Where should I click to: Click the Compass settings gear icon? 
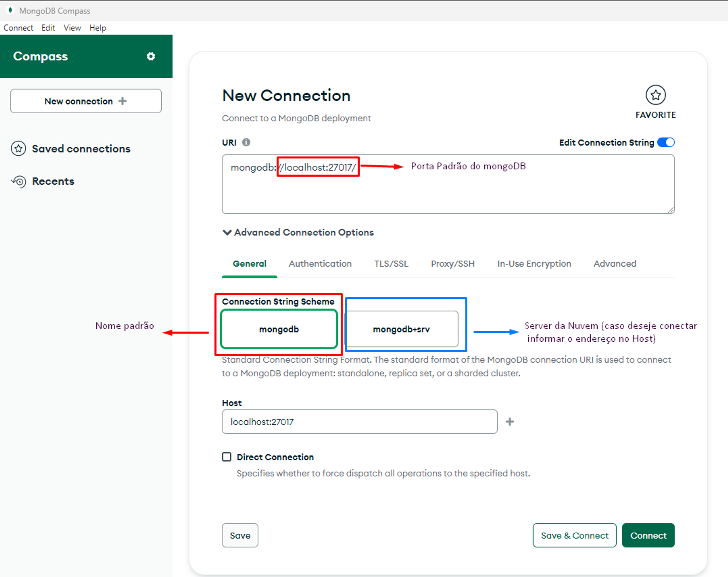pyautogui.click(x=151, y=56)
